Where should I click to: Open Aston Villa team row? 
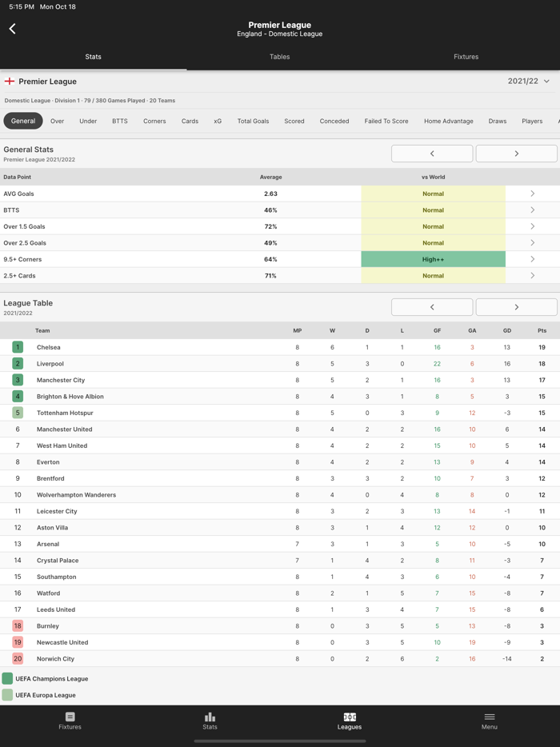280,527
